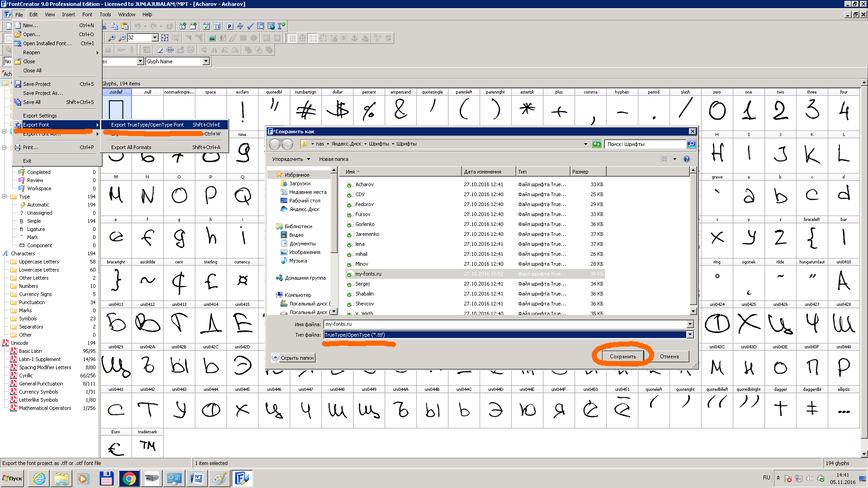This screenshot has width=868, height=488.
Task: Sort by Дата изменения column header
Action: click(488, 172)
